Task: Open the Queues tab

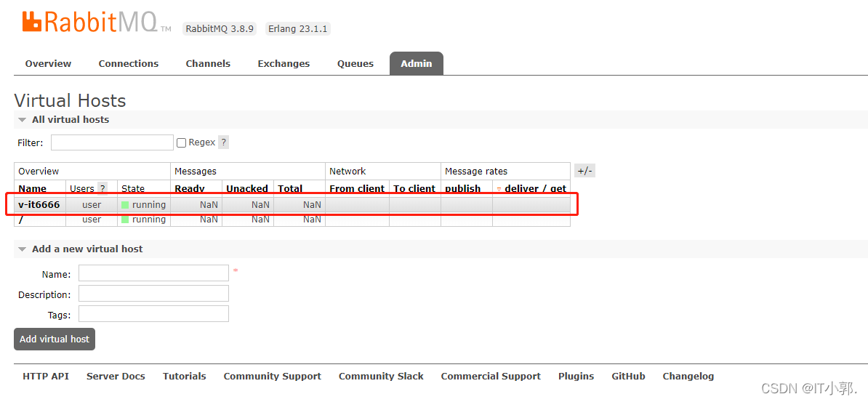Action: (355, 64)
